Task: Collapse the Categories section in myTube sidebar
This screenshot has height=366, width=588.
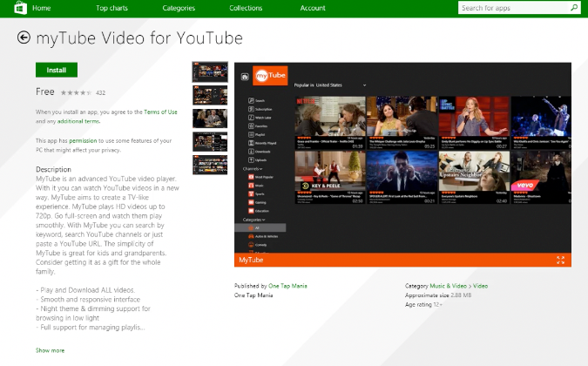Action: [x=253, y=220]
